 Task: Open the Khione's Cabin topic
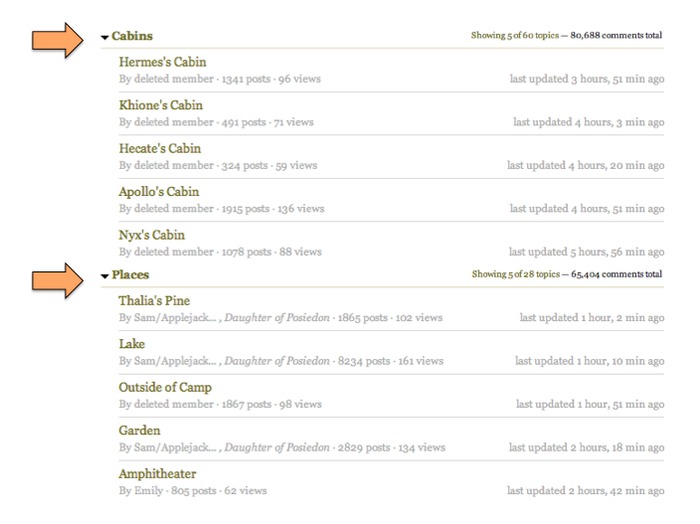point(161,105)
